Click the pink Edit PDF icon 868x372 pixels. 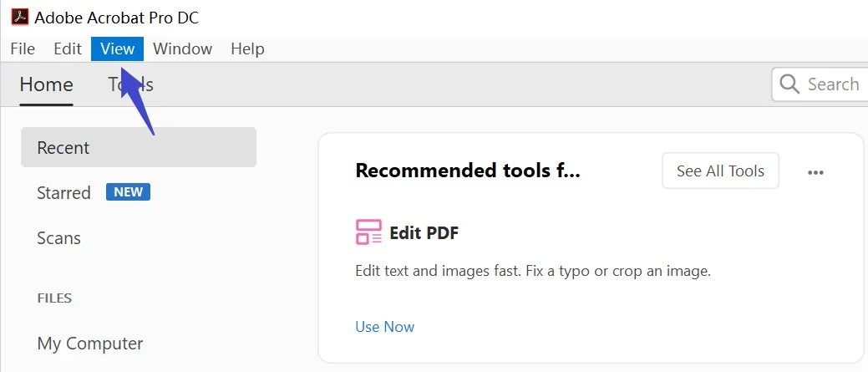[x=368, y=232]
